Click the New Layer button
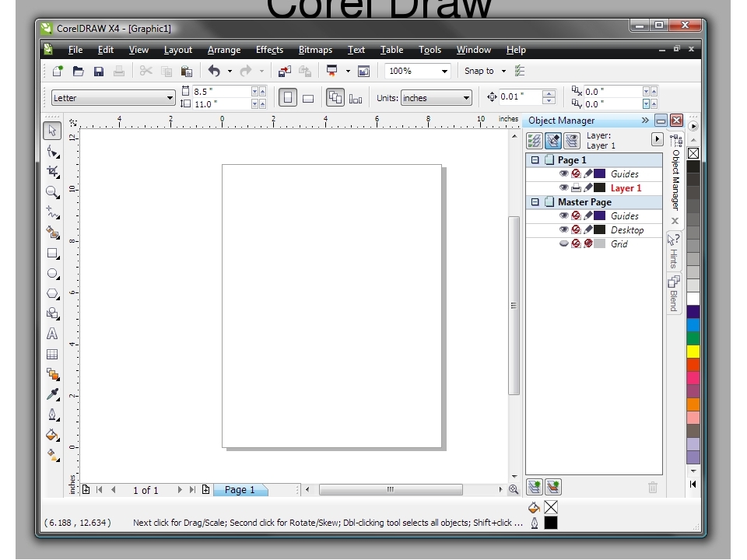This screenshot has width=747, height=560. [x=535, y=487]
